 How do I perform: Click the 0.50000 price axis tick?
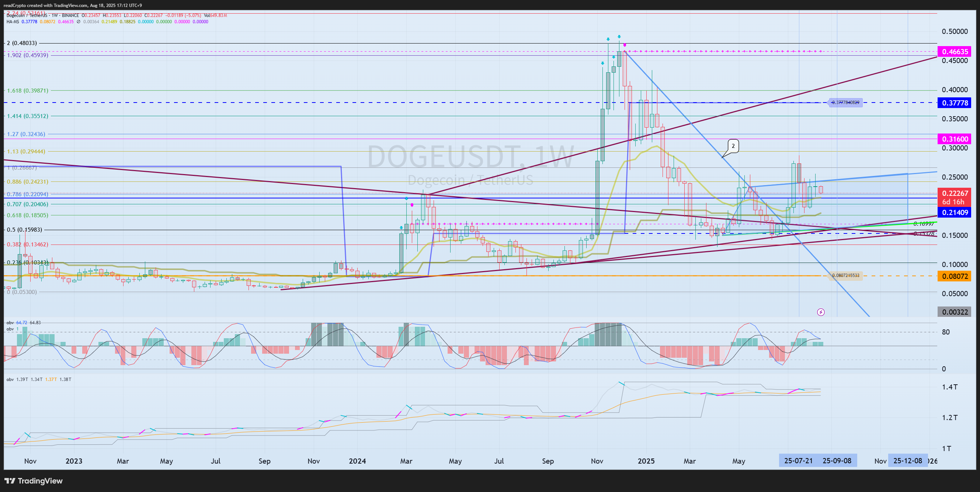[955, 32]
